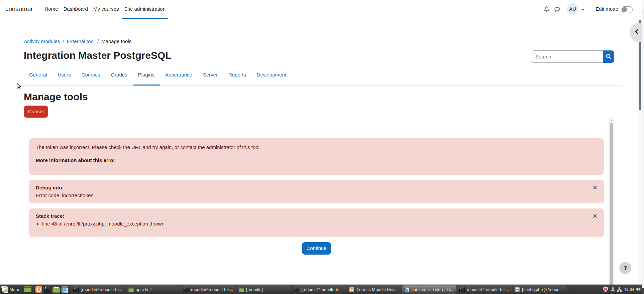Open the notifications bell icon

(546, 9)
